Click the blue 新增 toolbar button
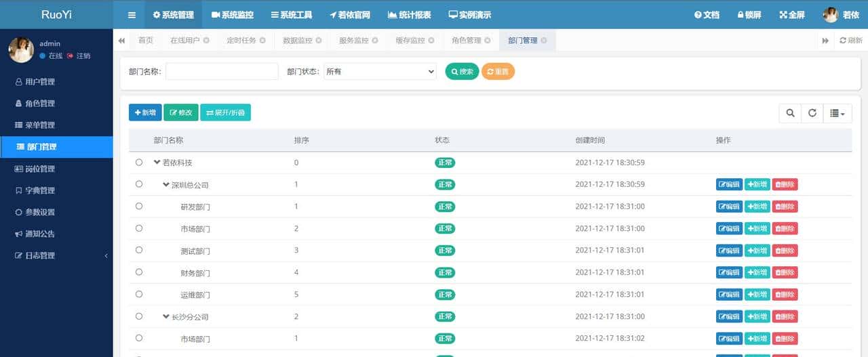 145,112
